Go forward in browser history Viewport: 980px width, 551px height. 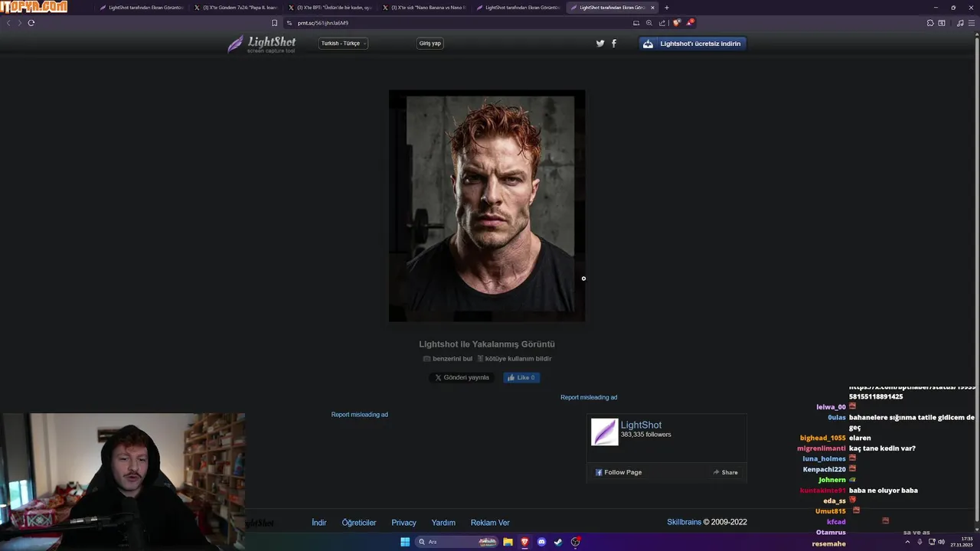coord(20,23)
